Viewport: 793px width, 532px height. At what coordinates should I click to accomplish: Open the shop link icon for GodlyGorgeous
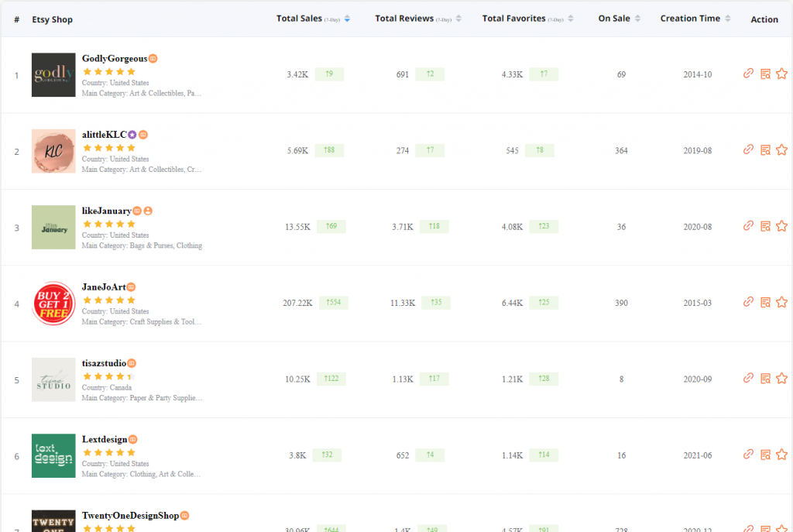click(x=748, y=74)
